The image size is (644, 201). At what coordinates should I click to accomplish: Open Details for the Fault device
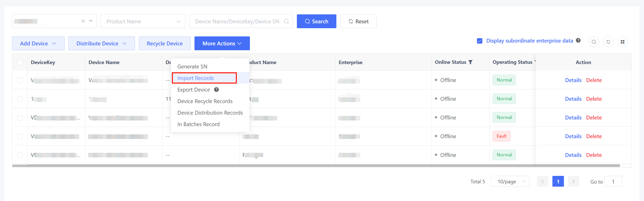573,136
